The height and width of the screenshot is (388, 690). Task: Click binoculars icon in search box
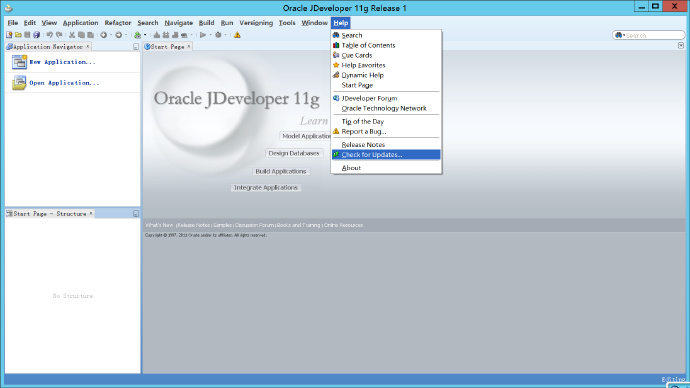619,35
